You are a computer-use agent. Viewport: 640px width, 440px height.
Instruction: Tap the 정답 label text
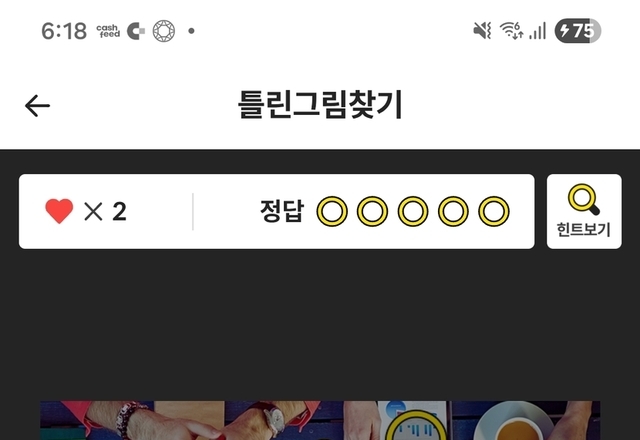coord(282,211)
